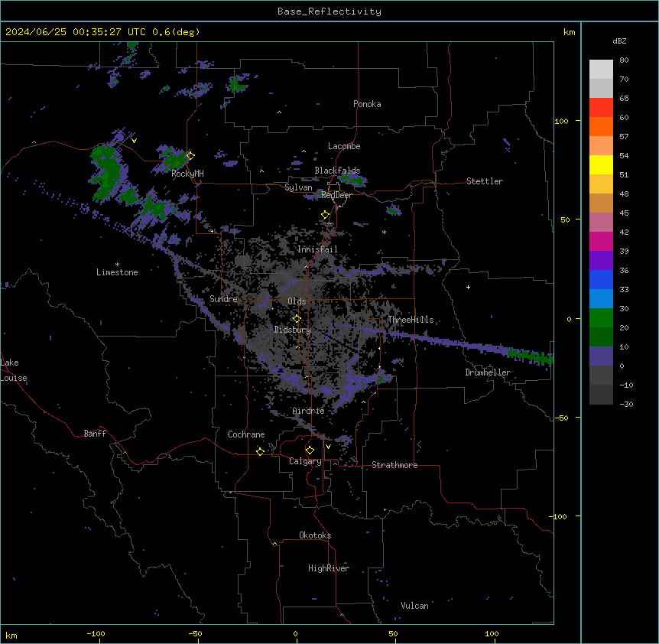
Task: Click the Limestone label
Action: click(x=117, y=272)
